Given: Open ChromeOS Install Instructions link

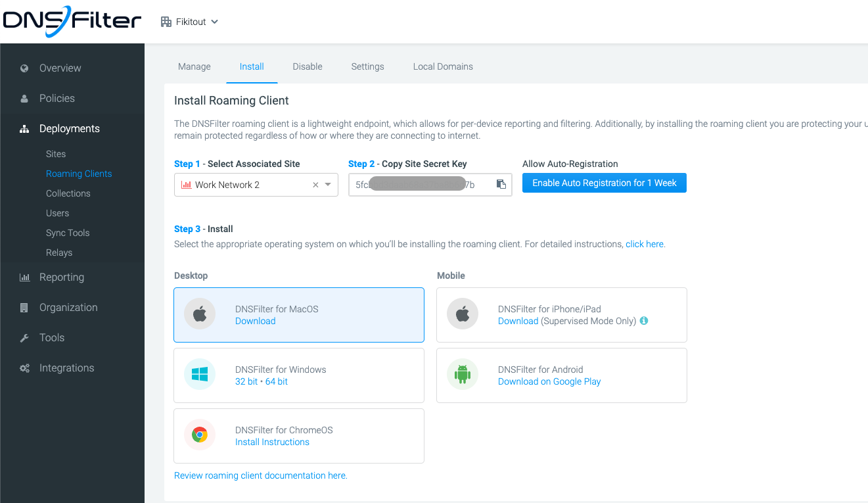Looking at the screenshot, I should [x=272, y=442].
